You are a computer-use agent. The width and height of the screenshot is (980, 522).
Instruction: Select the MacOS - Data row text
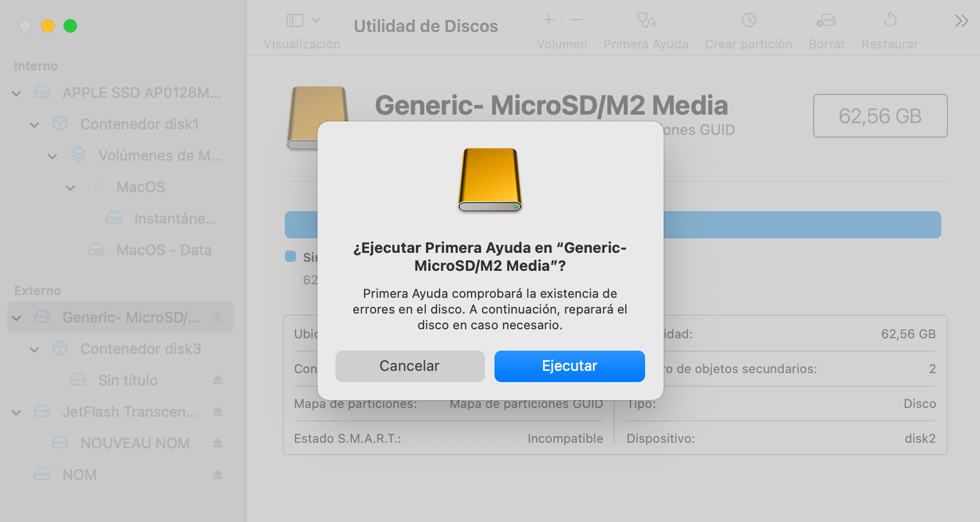(164, 250)
